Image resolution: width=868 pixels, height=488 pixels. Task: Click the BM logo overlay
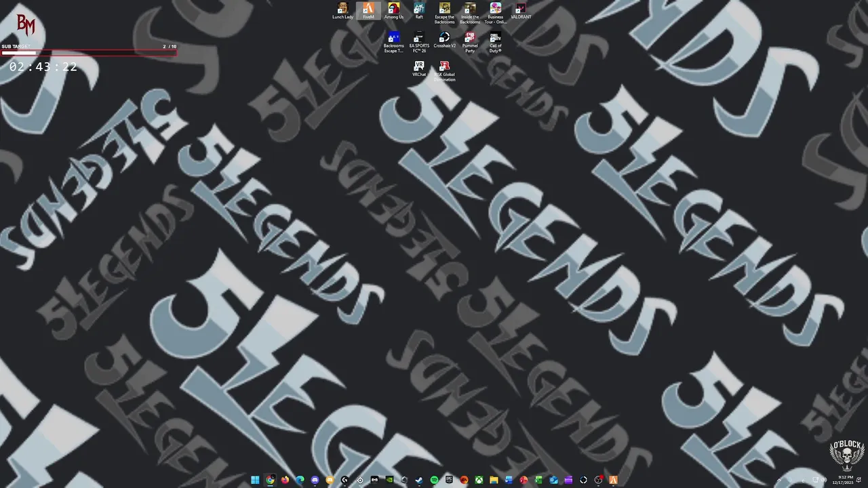(26, 25)
